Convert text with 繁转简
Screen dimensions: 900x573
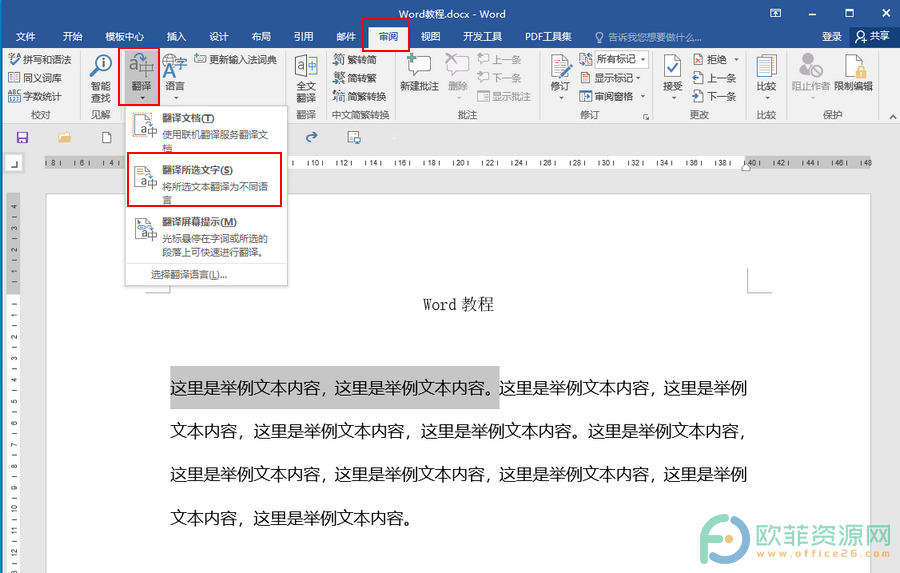(x=355, y=59)
